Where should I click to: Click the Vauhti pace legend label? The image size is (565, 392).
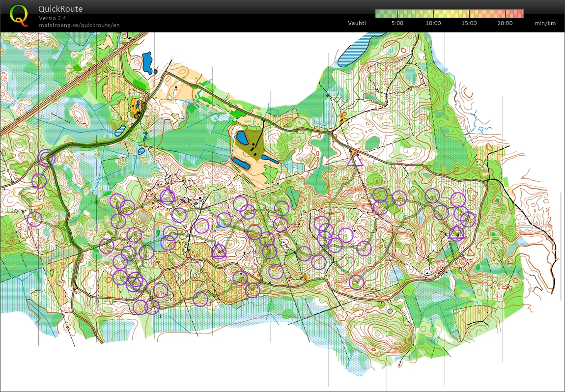coord(357,23)
